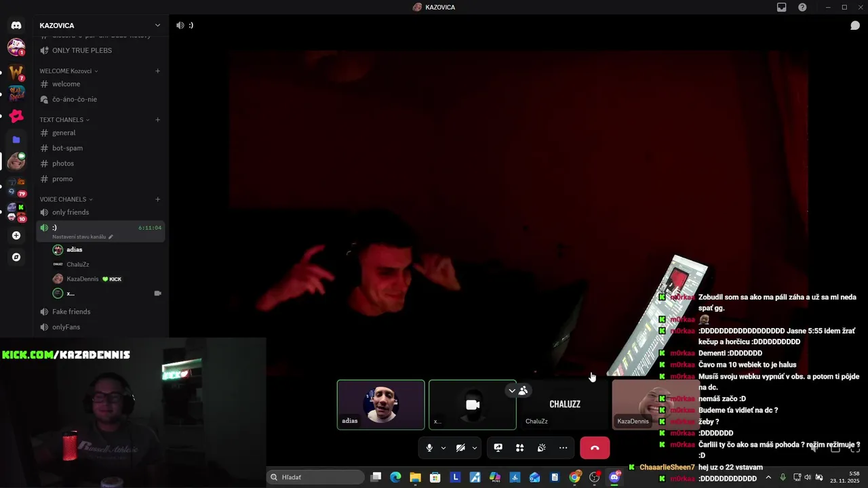Select the ChaluZz participant tile
The width and height of the screenshot is (868, 488).
pyautogui.click(x=564, y=405)
